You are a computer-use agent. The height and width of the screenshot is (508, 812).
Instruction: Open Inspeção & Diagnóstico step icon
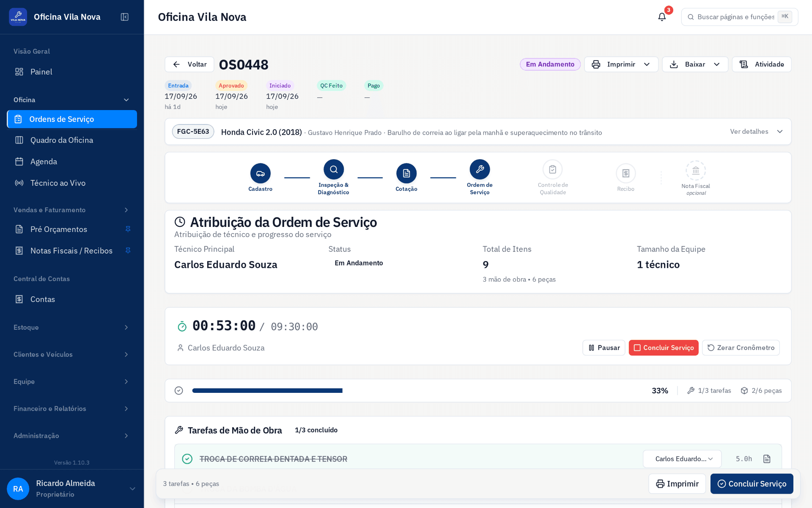[334, 169]
